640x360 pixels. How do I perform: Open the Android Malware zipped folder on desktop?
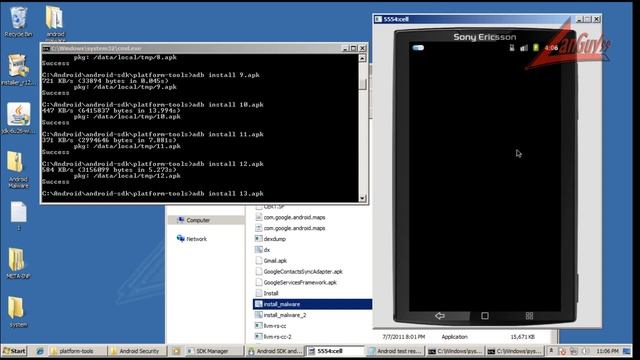(17, 170)
